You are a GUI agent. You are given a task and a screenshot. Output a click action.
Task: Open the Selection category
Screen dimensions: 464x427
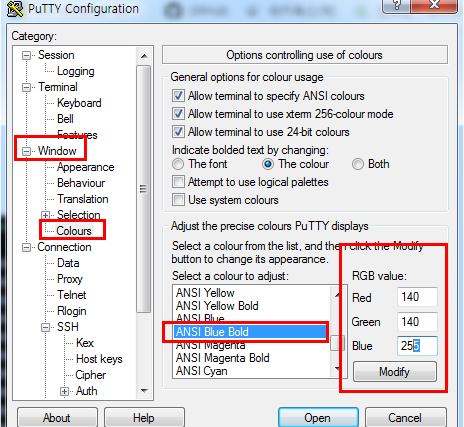point(78,215)
